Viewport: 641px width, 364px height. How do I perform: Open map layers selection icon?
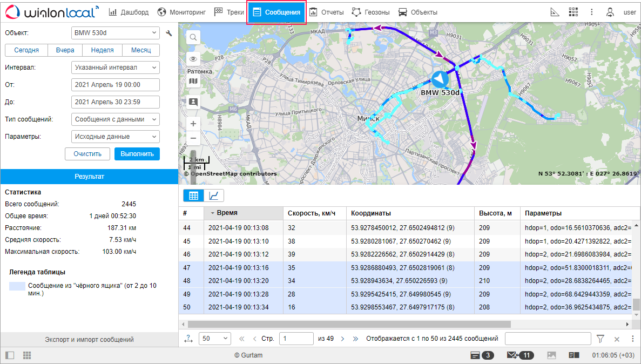click(193, 82)
